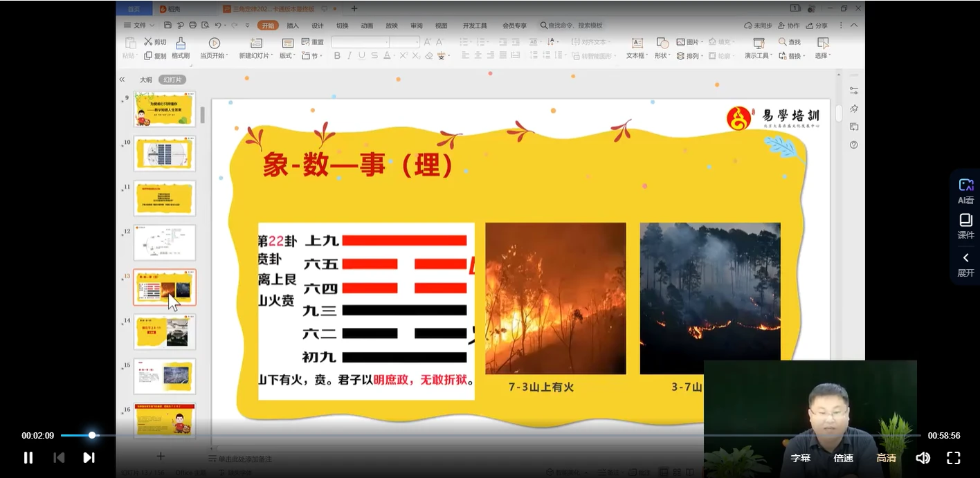980x478 pixels.
Task: Click the 替换 replace button
Action: [791, 56]
